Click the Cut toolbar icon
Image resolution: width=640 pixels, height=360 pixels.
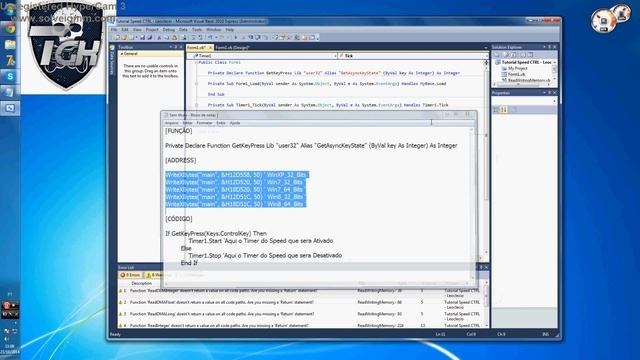coord(160,38)
